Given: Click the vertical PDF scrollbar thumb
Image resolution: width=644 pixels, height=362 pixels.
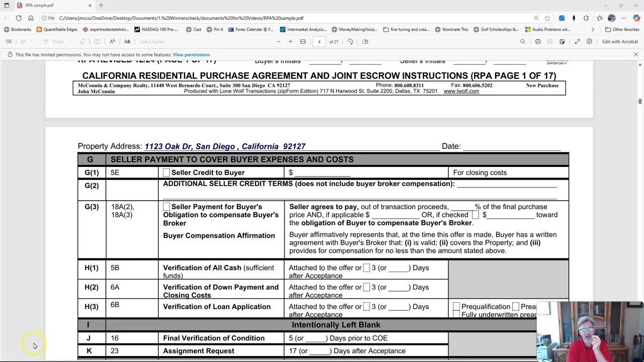Looking at the screenshot, I should pos(640,102).
